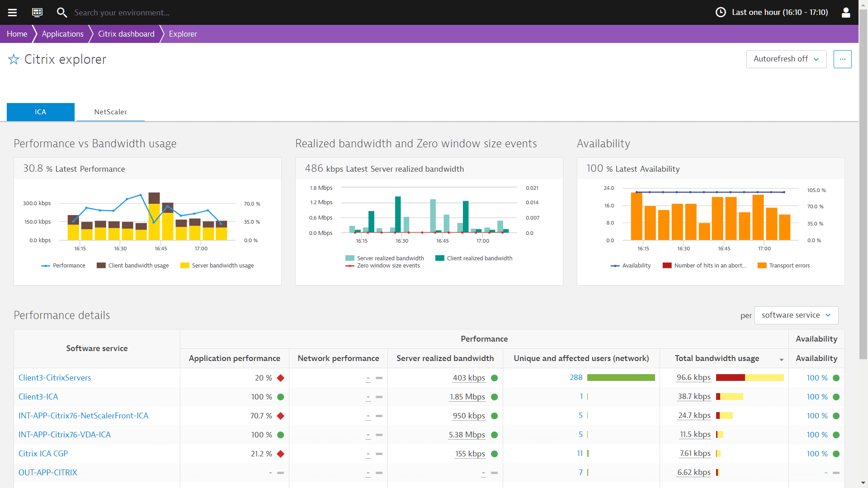The width and height of the screenshot is (868, 488).
Task: Open the per software service dropdown
Action: coord(796,315)
